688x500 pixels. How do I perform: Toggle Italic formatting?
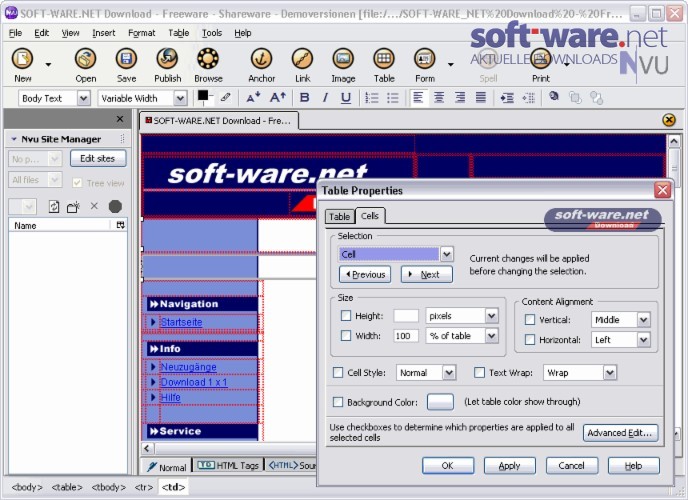[x=325, y=97]
